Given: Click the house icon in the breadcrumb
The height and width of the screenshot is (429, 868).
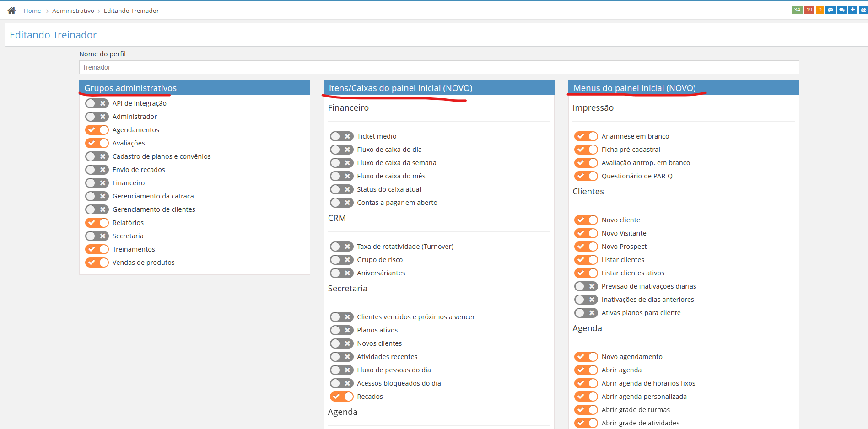Looking at the screenshot, I should click(x=11, y=11).
